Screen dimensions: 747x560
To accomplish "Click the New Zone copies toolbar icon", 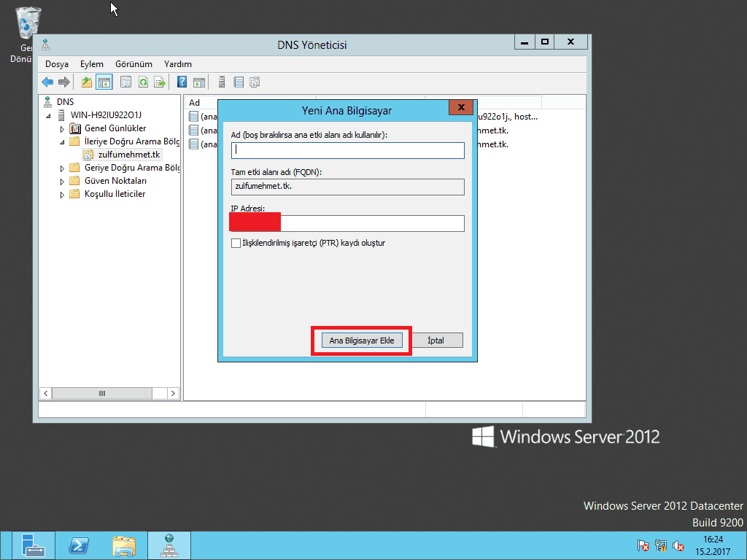I will (x=255, y=82).
